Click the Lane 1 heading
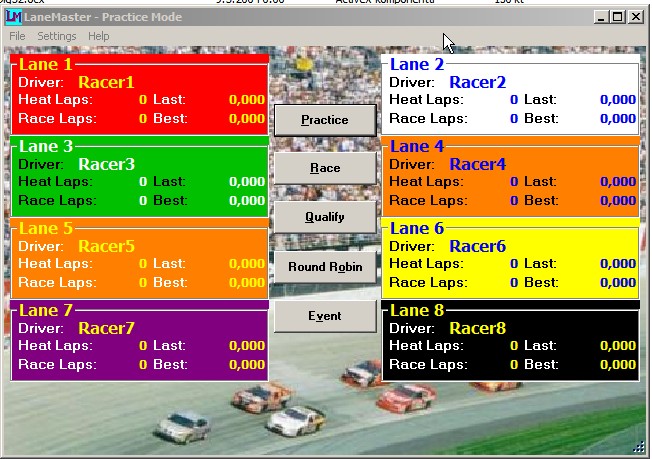 click(x=46, y=64)
